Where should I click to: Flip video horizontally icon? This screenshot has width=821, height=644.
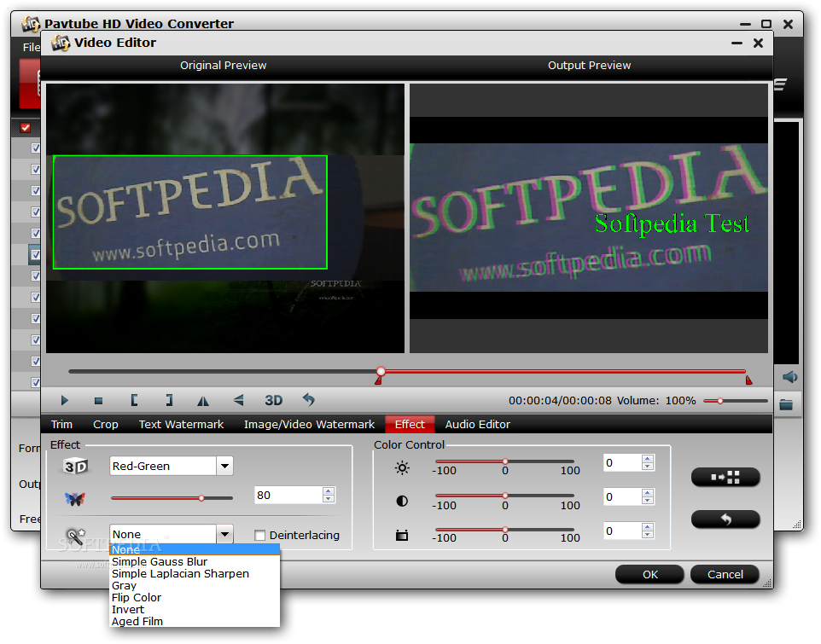(203, 401)
